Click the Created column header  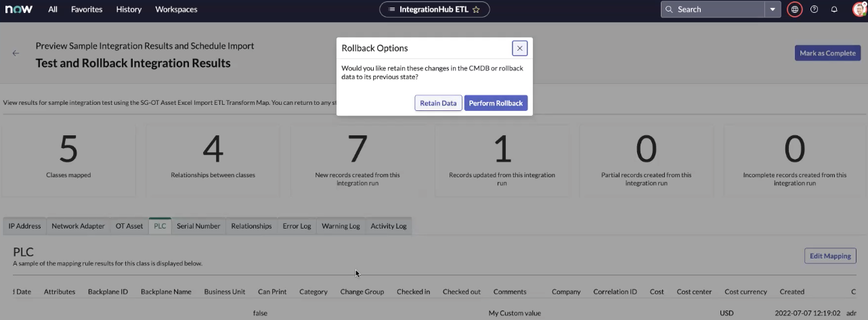791,292
